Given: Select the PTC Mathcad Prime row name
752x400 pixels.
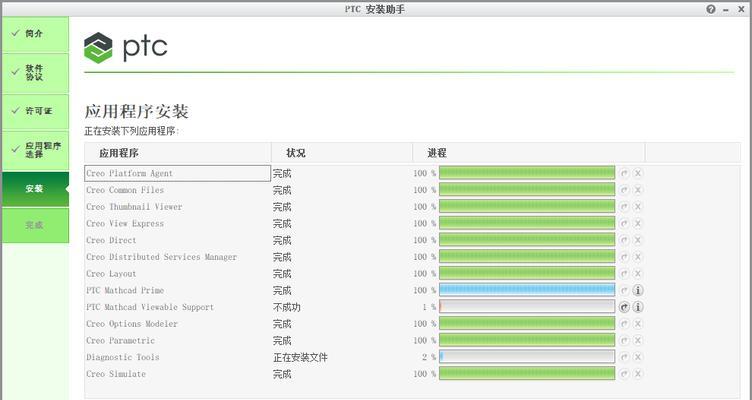Looking at the screenshot, I should tap(125, 290).
